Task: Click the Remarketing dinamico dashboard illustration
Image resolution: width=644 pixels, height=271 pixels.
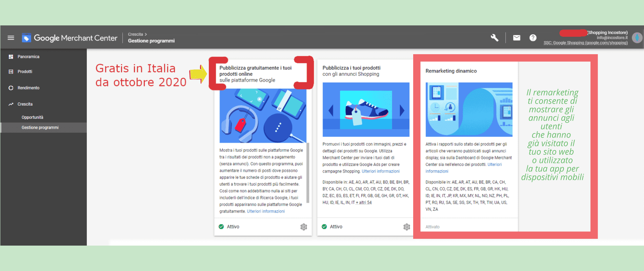Action: [469, 109]
